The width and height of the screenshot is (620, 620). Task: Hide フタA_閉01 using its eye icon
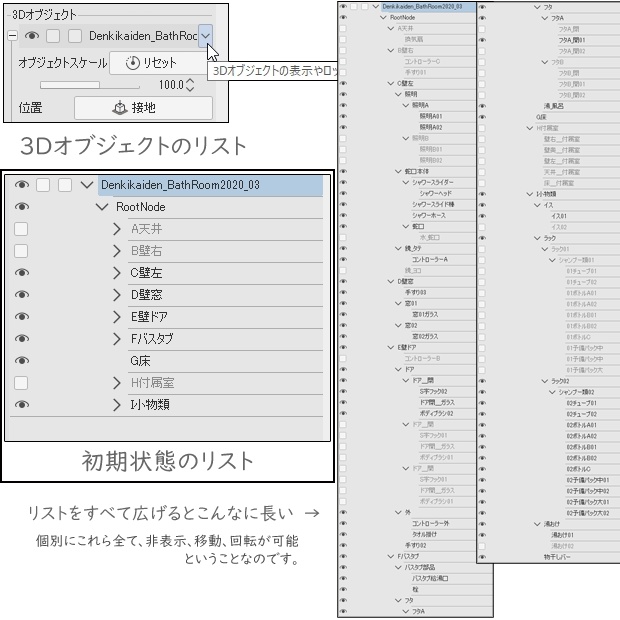[x=482, y=40]
